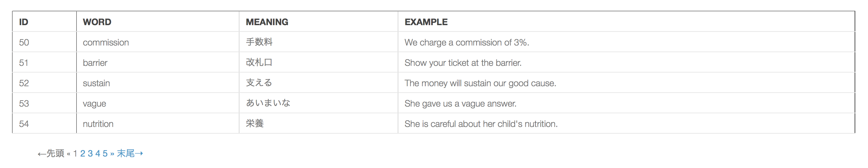Click the WORD column header

coord(158,22)
